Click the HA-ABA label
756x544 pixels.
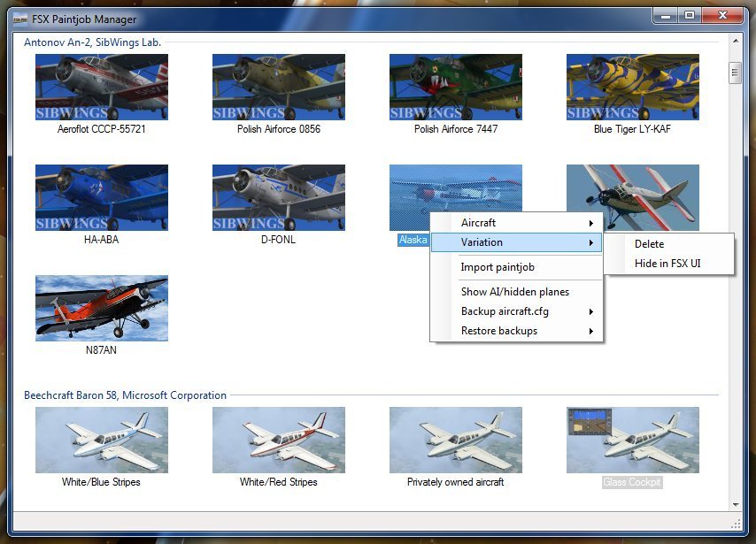101,240
